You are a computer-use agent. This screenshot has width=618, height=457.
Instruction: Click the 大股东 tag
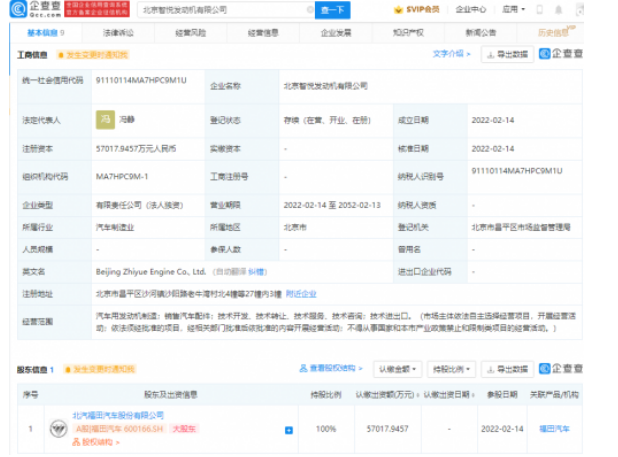(184, 429)
